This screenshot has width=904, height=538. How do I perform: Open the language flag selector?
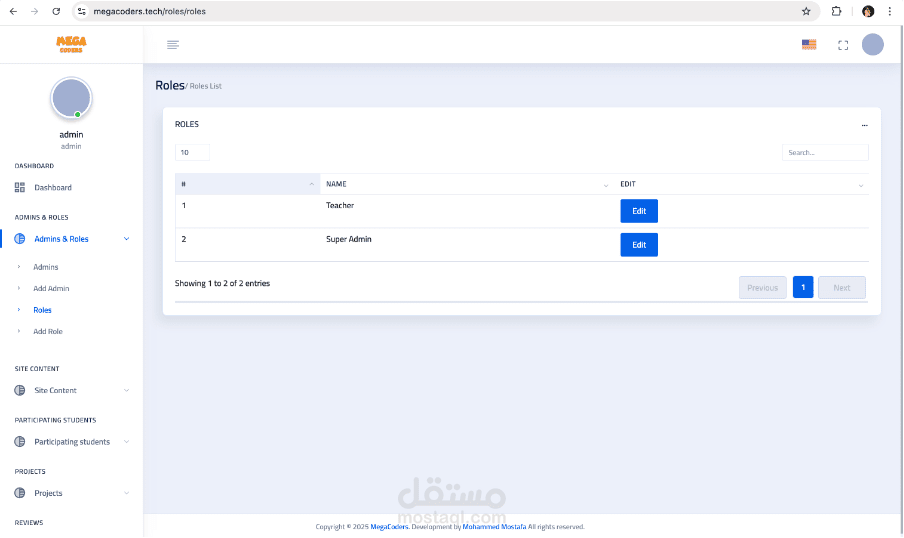point(809,44)
